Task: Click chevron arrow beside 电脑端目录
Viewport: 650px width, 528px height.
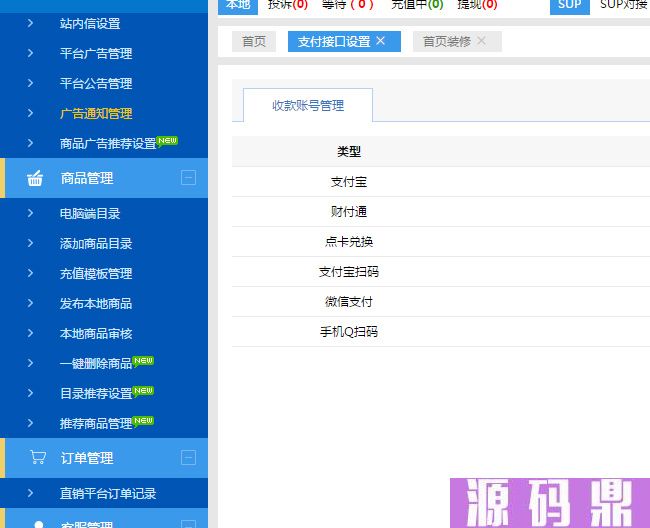Action: pyautogui.click(x=30, y=213)
